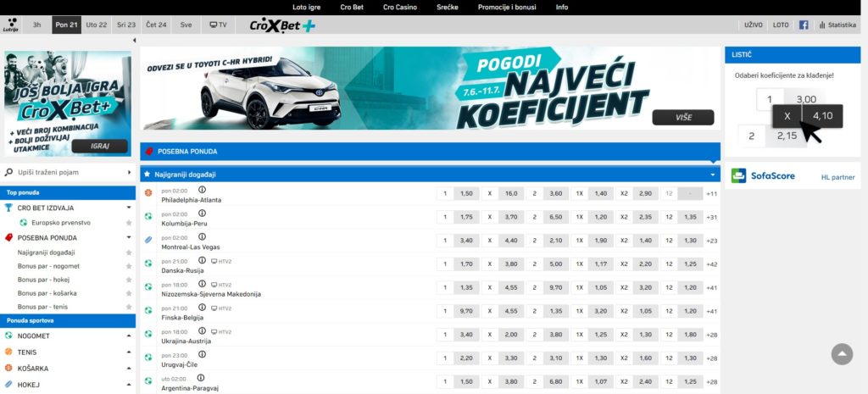Open HL partner link

[837, 178]
